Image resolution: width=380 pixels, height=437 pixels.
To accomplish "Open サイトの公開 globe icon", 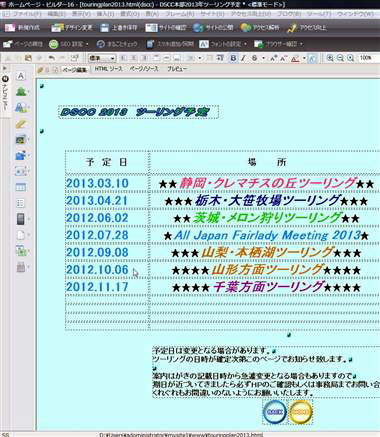I will pos(198,27).
